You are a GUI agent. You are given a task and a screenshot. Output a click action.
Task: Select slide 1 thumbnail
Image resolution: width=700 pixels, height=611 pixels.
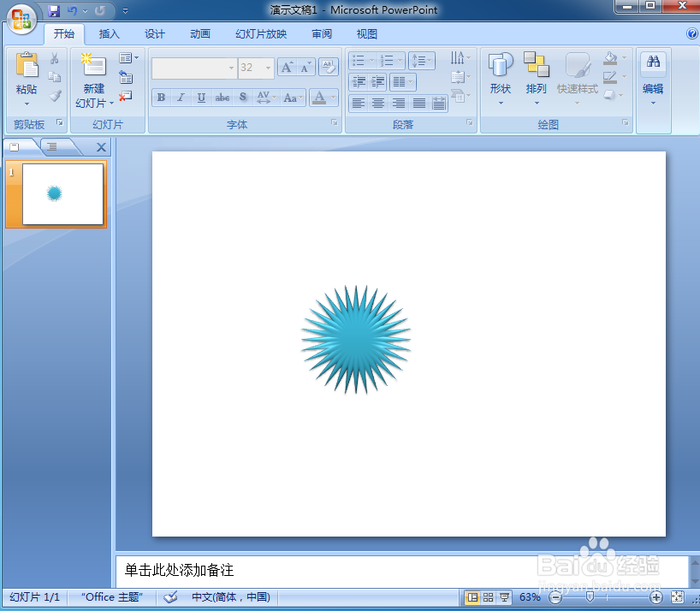coord(63,194)
